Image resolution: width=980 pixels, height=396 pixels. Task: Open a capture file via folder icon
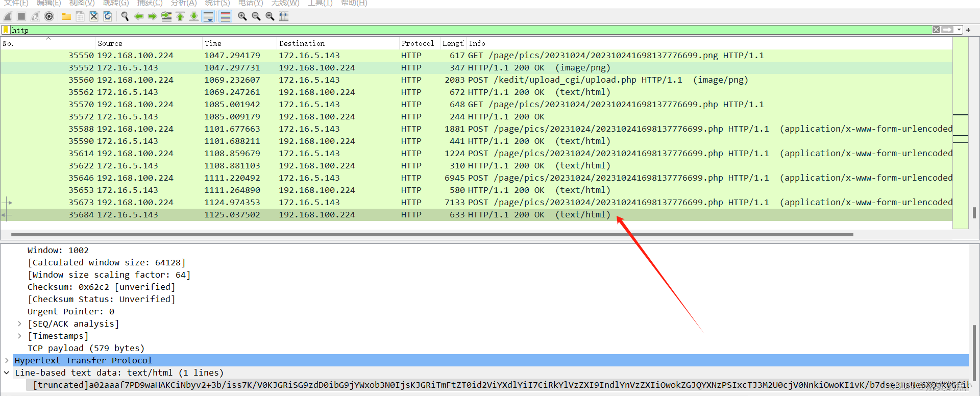pos(66,16)
